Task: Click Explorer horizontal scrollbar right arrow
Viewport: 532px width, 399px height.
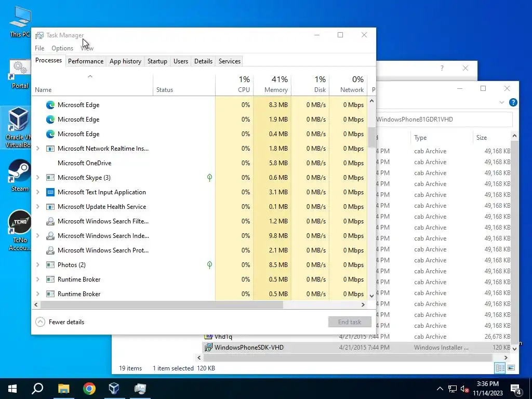Action: click(x=506, y=357)
